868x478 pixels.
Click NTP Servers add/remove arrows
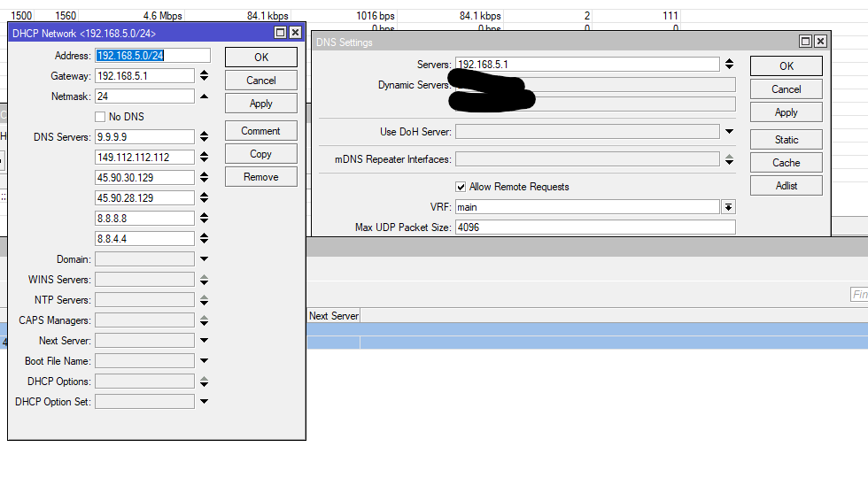pyautogui.click(x=205, y=300)
